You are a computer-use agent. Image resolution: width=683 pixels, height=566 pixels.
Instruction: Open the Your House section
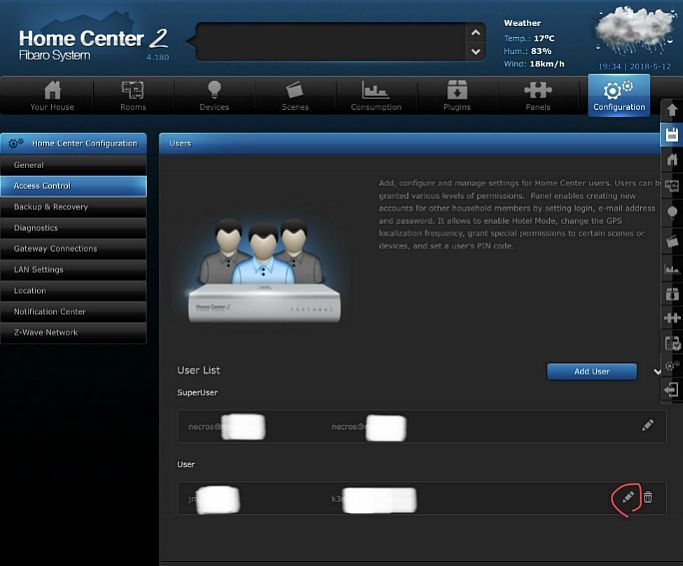52,96
